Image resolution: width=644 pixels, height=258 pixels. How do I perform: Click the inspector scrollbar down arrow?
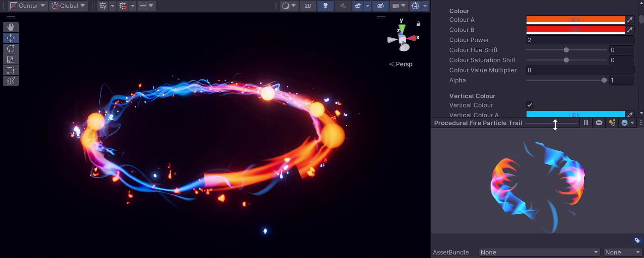pyautogui.click(x=641, y=113)
